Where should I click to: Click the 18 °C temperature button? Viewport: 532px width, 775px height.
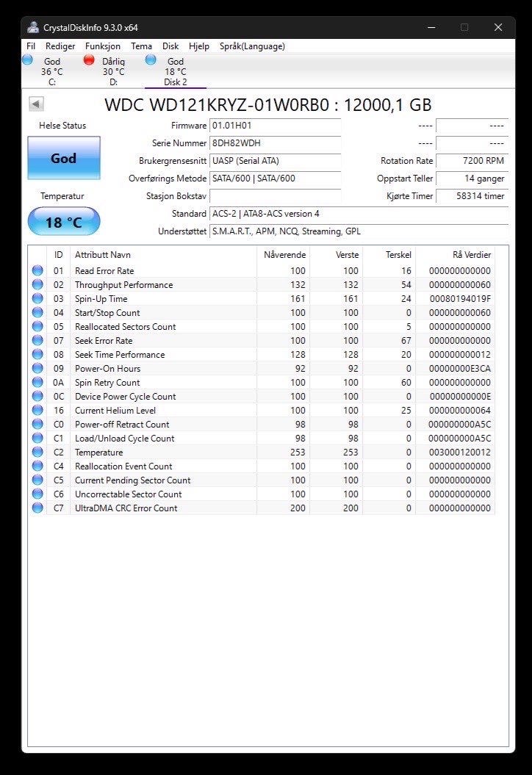point(64,222)
